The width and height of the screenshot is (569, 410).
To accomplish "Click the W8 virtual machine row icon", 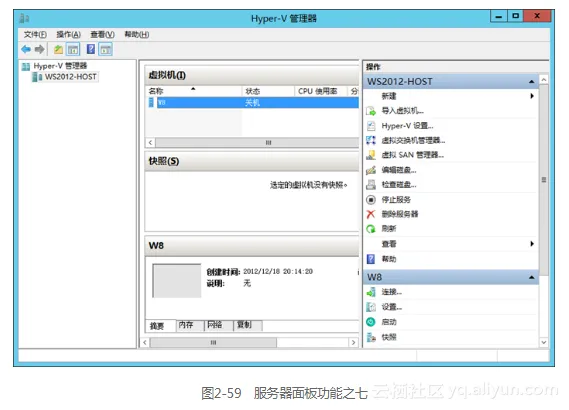I will click(151, 103).
